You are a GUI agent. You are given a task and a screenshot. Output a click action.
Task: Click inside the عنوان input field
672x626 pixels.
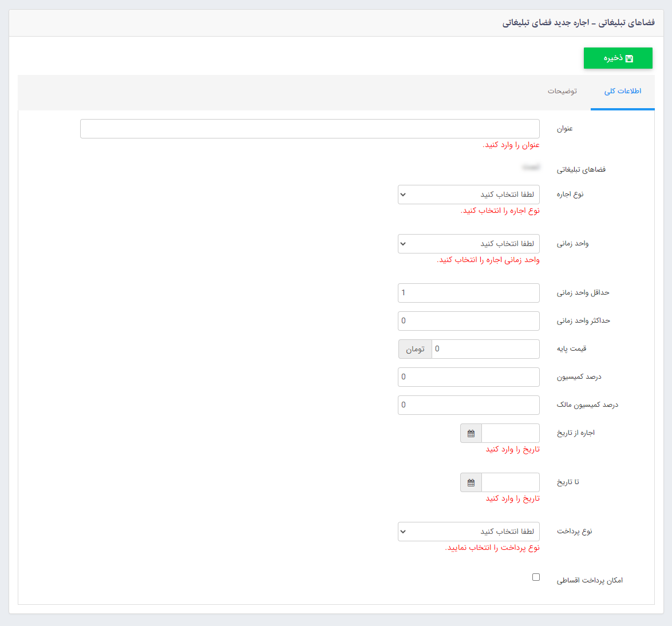(x=310, y=128)
